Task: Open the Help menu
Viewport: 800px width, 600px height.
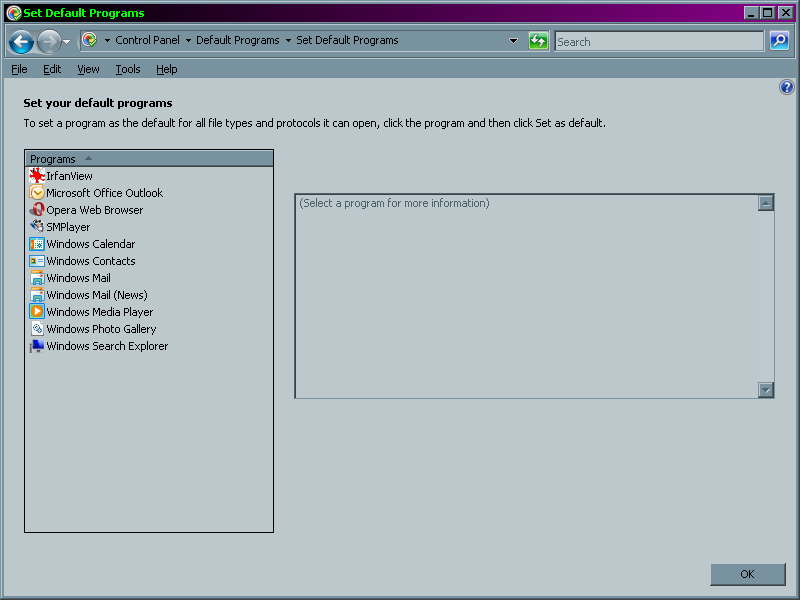Action: (167, 69)
